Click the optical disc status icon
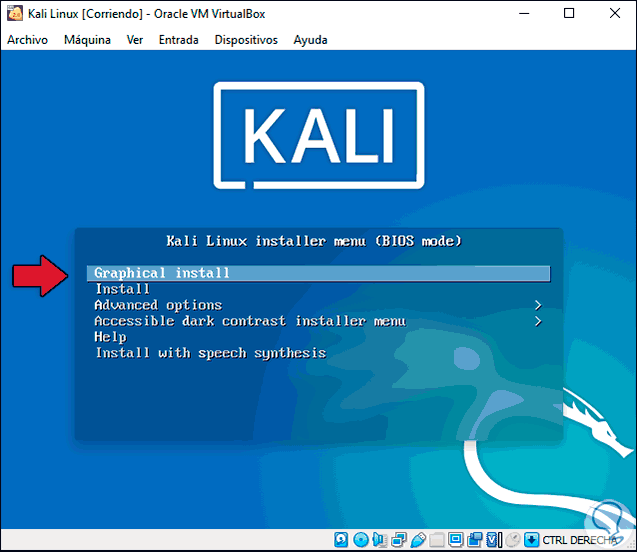 [361, 540]
